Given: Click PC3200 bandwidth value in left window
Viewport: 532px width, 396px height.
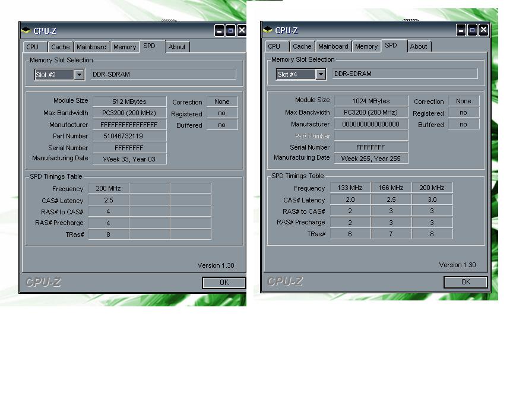Looking at the screenshot, I should pos(129,113).
